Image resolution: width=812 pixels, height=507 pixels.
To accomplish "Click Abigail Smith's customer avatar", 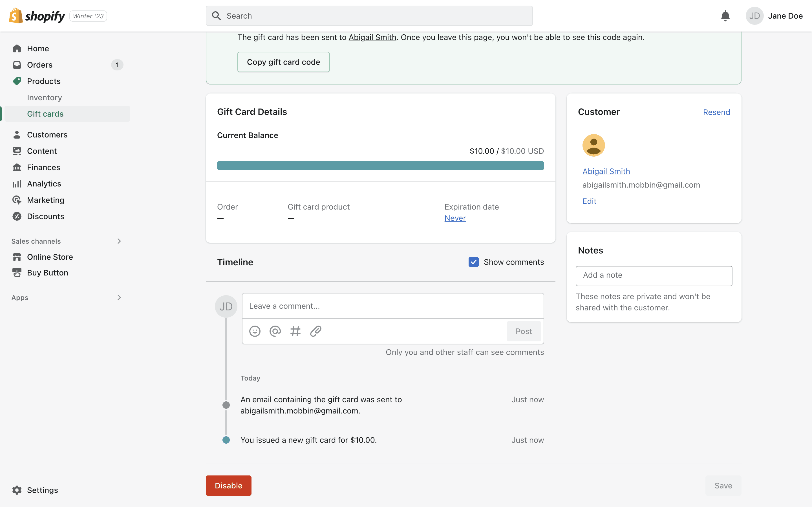I will pyautogui.click(x=593, y=145).
